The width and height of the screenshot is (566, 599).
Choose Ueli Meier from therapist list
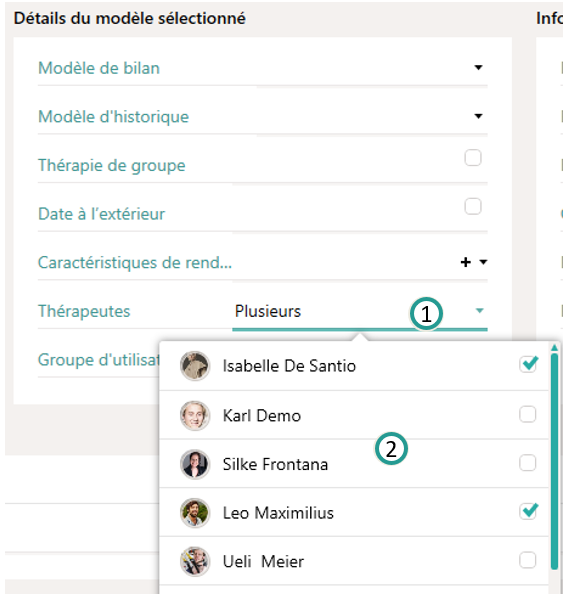click(x=354, y=561)
